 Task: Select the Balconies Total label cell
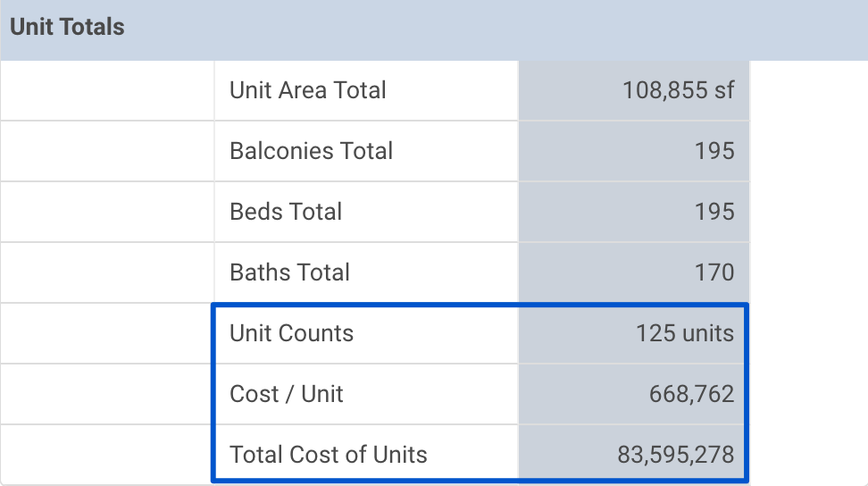click(366, 151)
